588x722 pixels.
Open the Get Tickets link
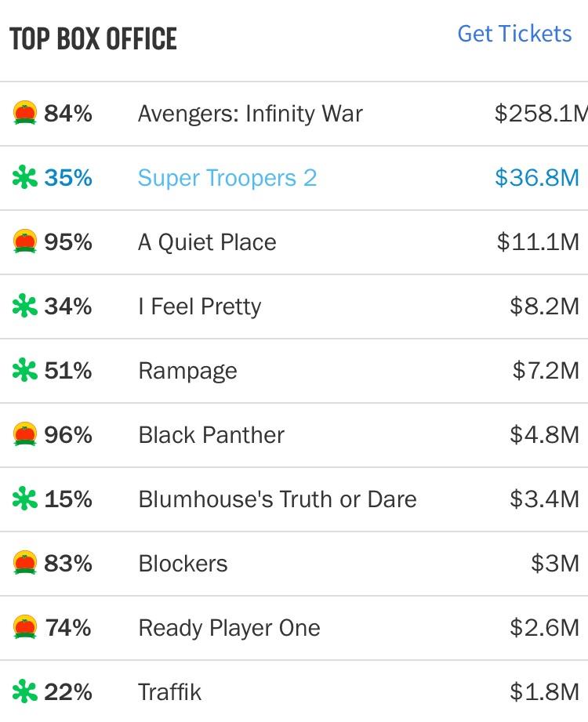(x=514, y=34)
